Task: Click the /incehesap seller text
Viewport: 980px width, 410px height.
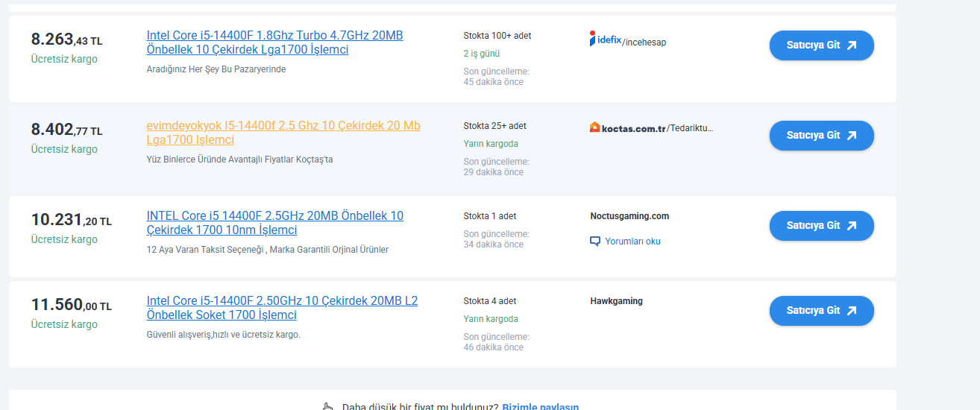Action: point(644,42)
